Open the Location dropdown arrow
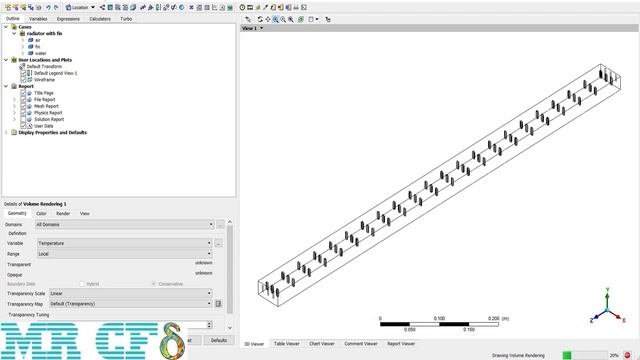 coord(93,7)
